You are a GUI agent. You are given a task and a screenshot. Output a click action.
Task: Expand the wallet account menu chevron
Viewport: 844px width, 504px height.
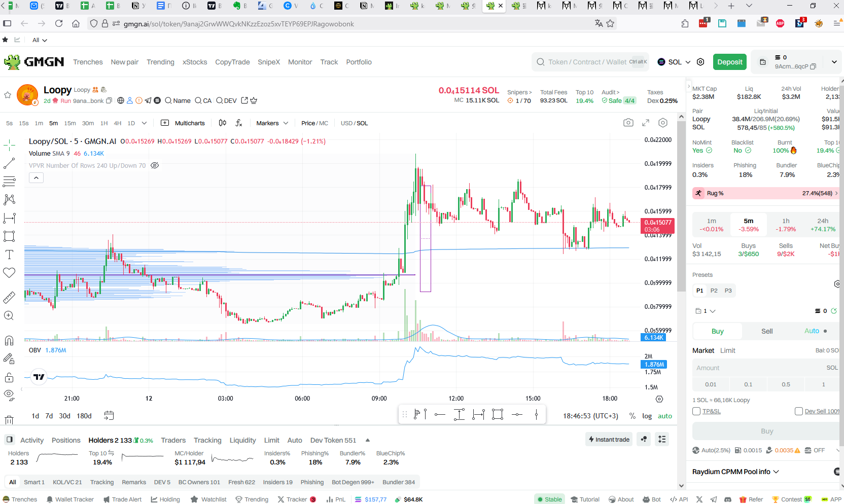(834, 62)
